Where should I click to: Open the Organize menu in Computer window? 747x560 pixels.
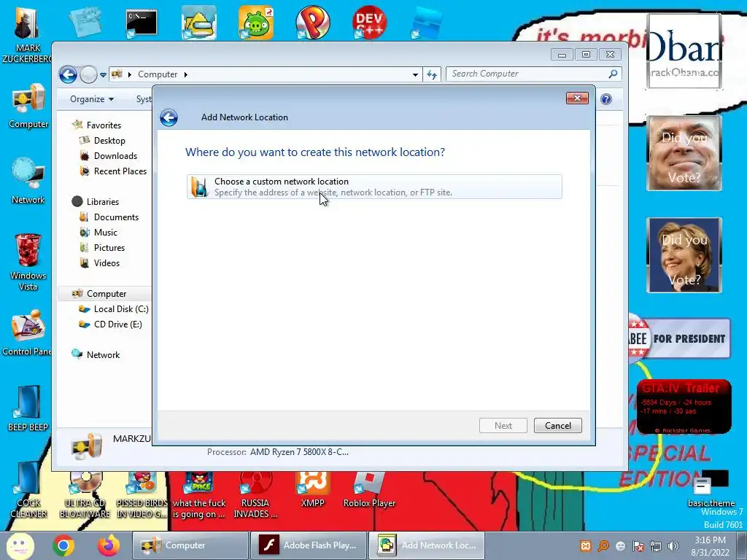click(x=91, y=99)
